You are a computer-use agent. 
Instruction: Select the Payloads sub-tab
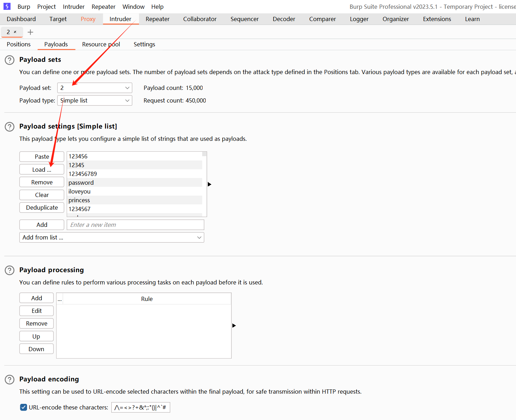56,44
